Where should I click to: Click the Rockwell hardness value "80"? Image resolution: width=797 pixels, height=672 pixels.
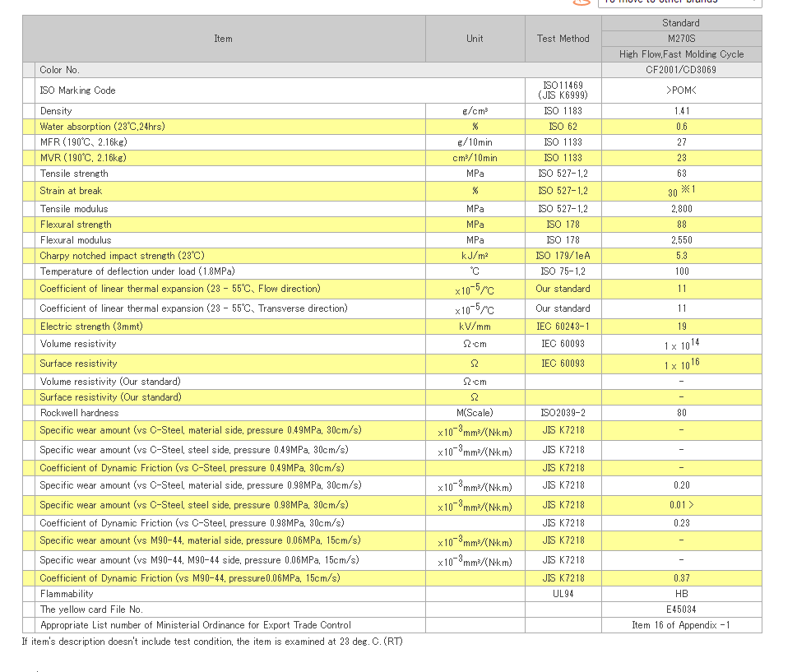(x=682, y=413)
